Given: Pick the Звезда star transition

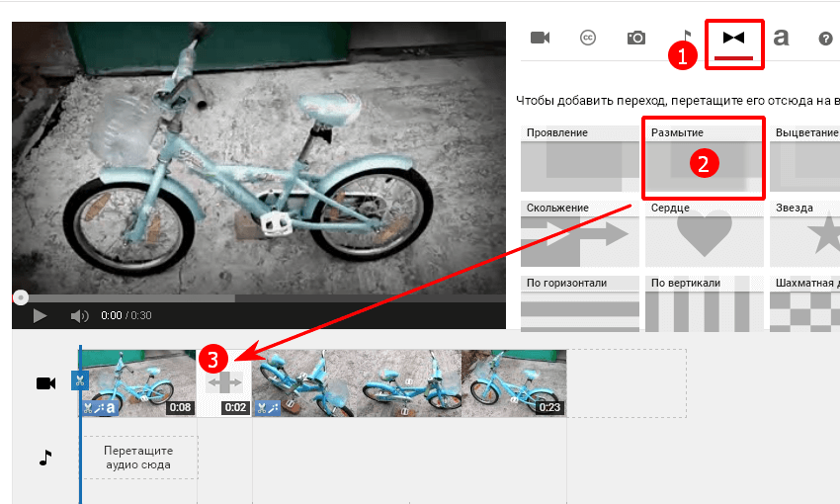Looking at the screenshot, I should click(x=804, y=233).
